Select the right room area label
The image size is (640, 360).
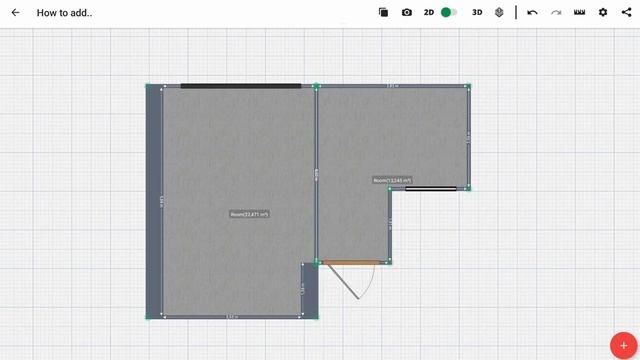point(392,180)
